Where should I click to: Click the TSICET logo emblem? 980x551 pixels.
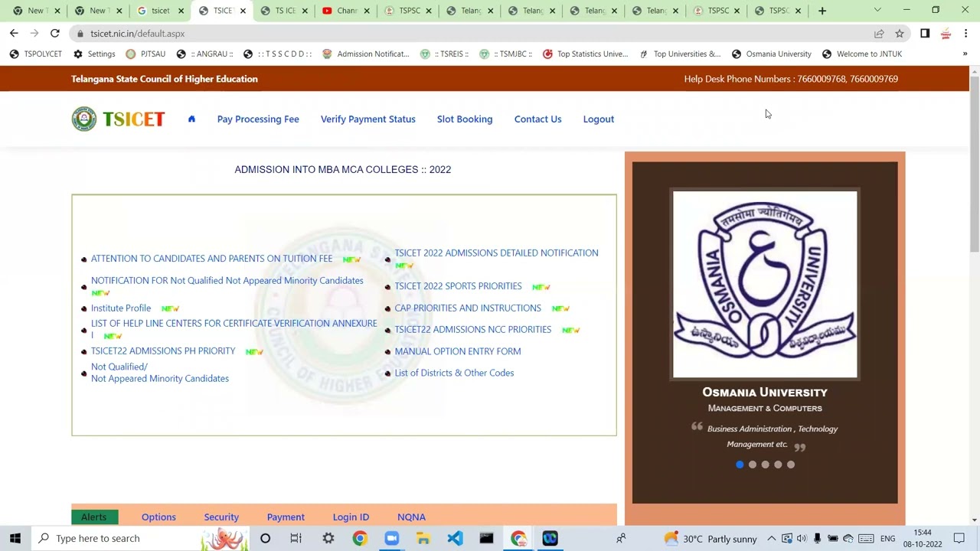[x=84, y=119]
